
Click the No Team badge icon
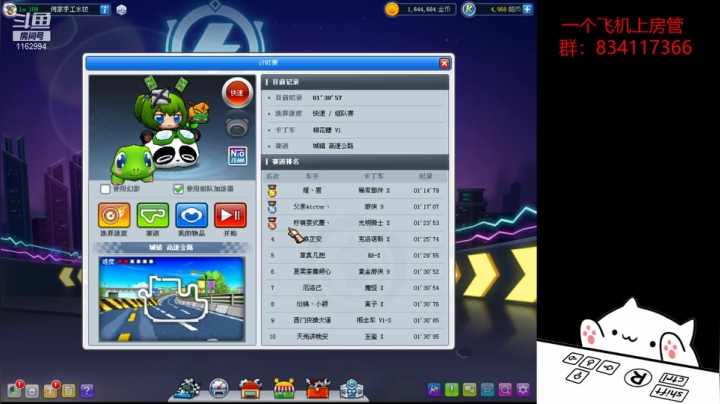(237, 156)
